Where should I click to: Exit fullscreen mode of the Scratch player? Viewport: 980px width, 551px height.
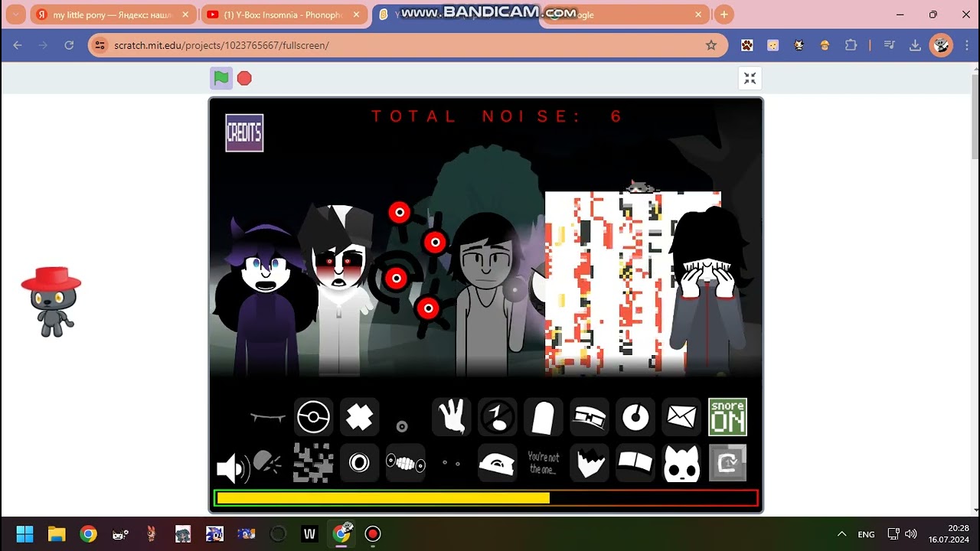[x=750, y=78]
